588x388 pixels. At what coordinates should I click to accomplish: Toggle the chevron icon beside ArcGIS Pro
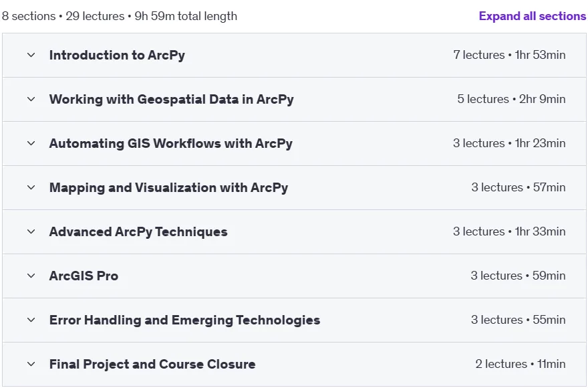coord(31,276)
